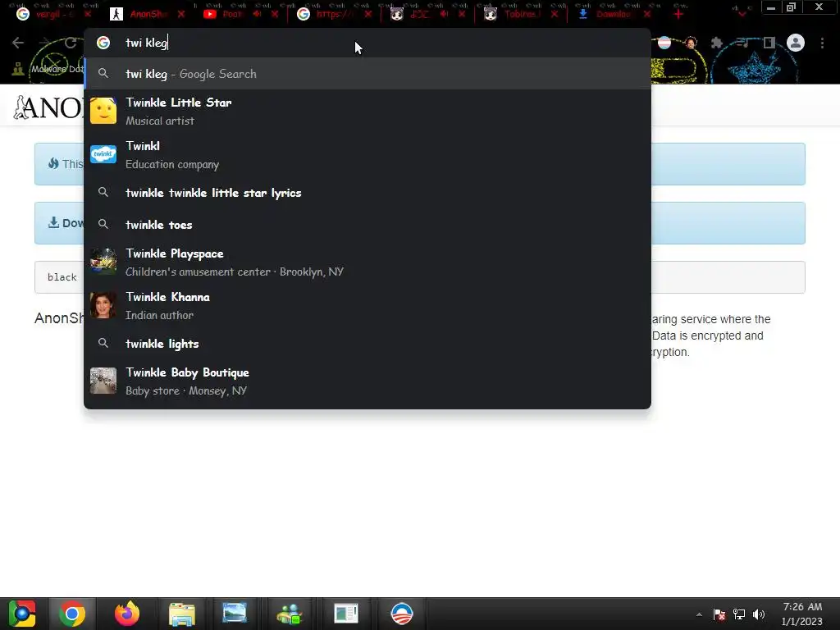Click the Twinkle Baby Boutique photo thumbnail
The height and width of the screenshot is (630, 840).
(103, 381)
